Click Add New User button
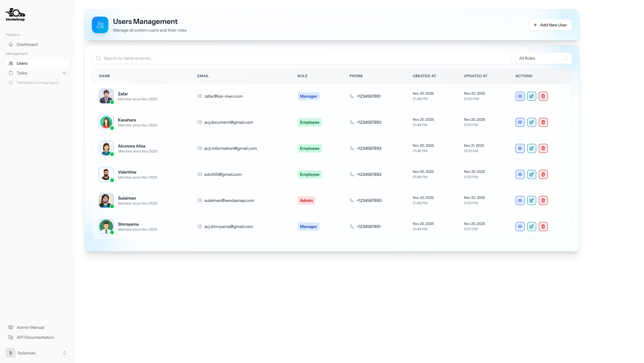The height and width of the screenshot is (363, 644). [x=550, y=25]
